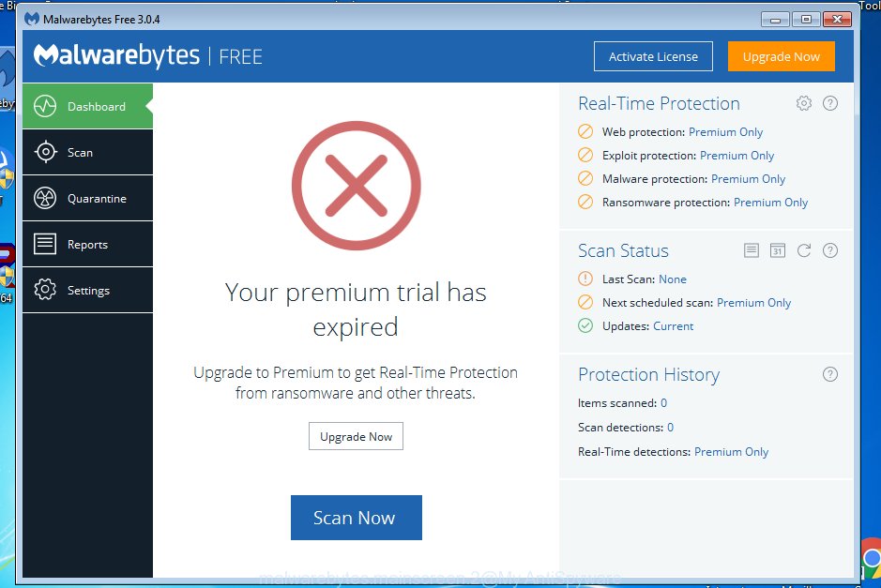Screen dimensions: 881x588
Task: Click the Updates Current link
Action: coord(673,325)
